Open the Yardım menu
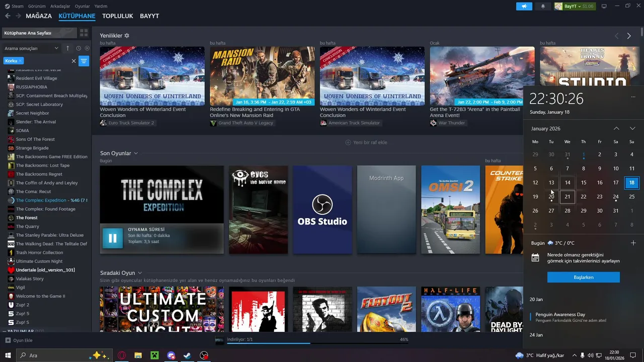Screen dimensions: 644x362 [x=101, y=6]
